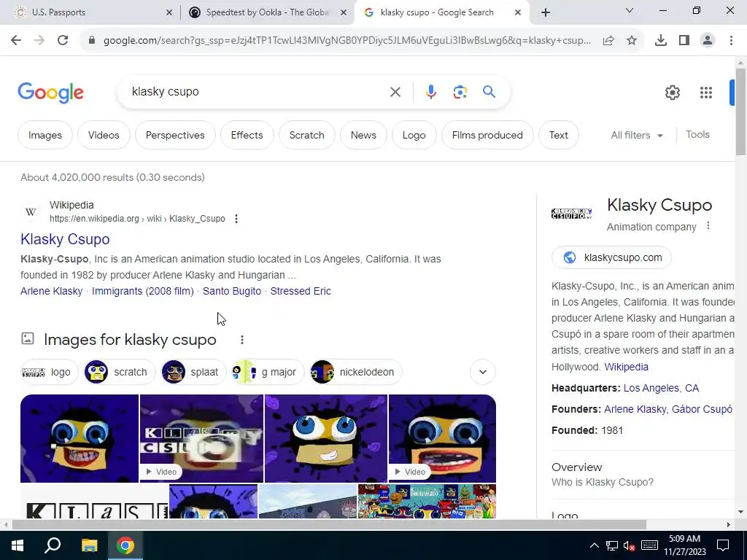The image size is (747, 560).
Task: Submit search with magnifier icon
Action: (489, 91)
